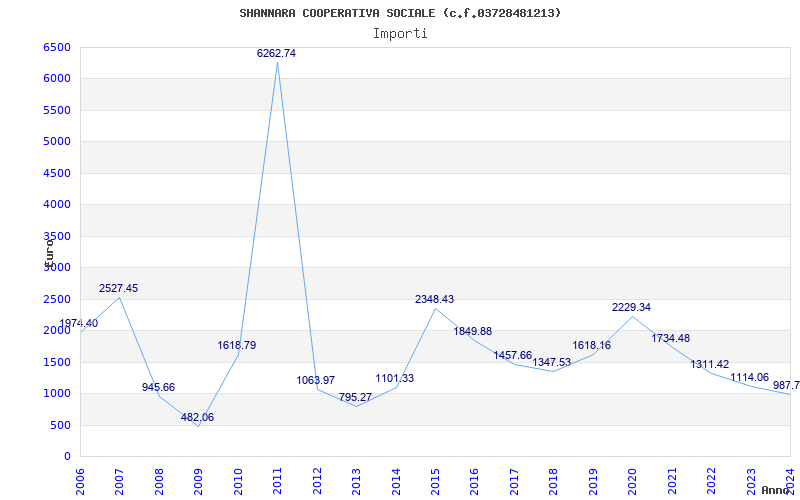
Task: Click the x-axis year 2010
Action: [x=238, y=481]
